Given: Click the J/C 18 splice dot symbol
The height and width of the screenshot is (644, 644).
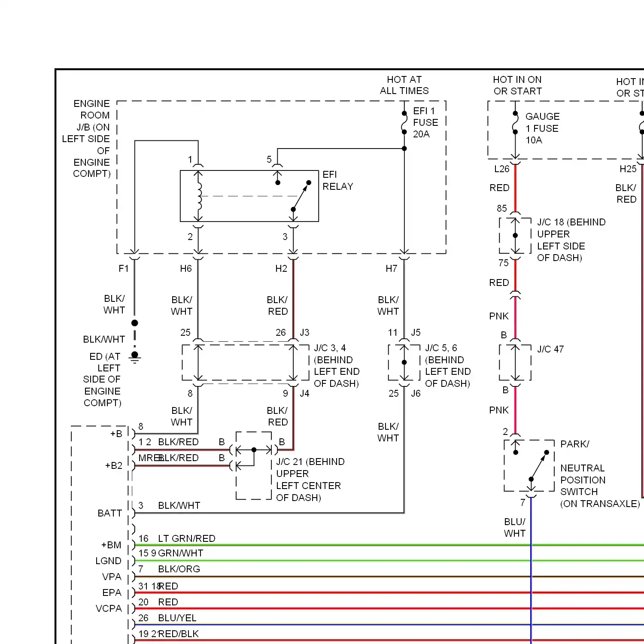Looking at the screenshot, I should (x=515, y=235).
